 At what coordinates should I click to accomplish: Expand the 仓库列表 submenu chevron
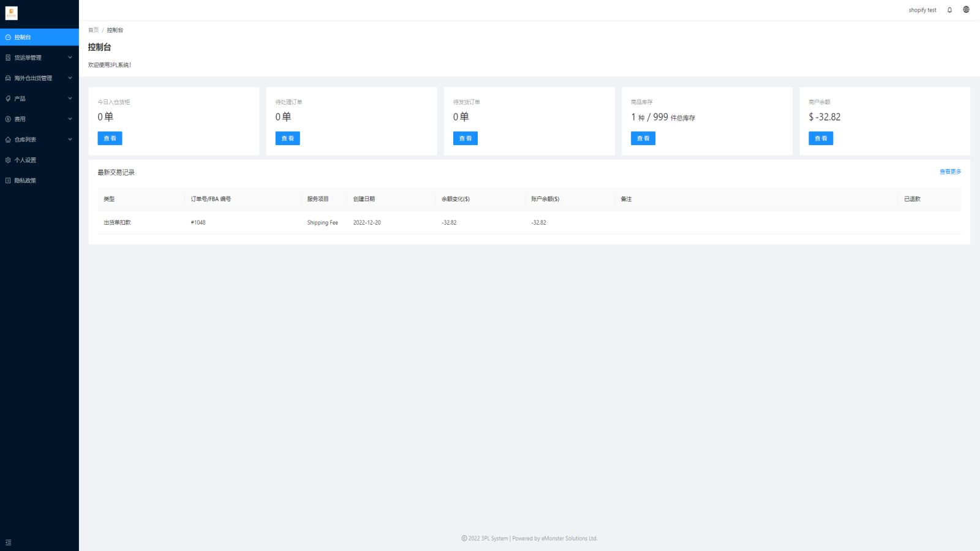click(x=70, y=140)
